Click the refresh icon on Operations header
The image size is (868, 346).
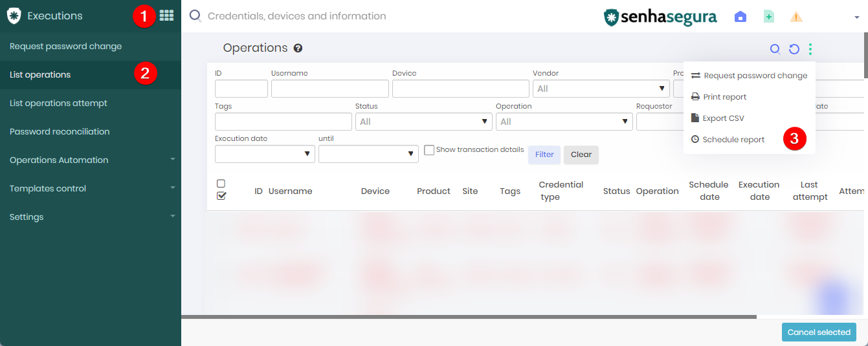click(794, 49)
